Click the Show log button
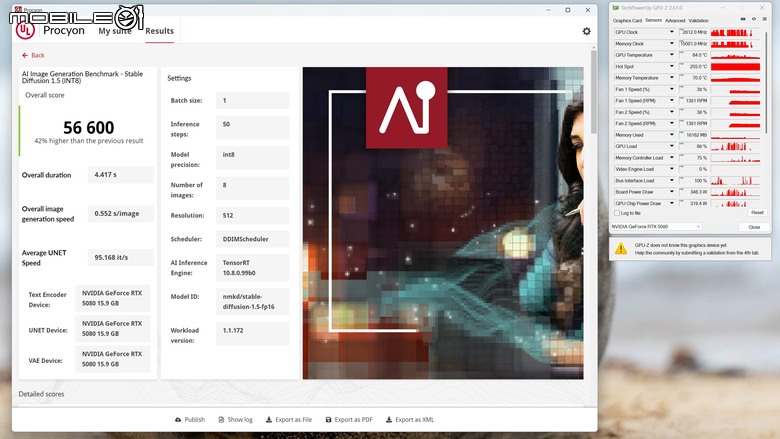The image size is (780, 439). [x=235, y=420]
